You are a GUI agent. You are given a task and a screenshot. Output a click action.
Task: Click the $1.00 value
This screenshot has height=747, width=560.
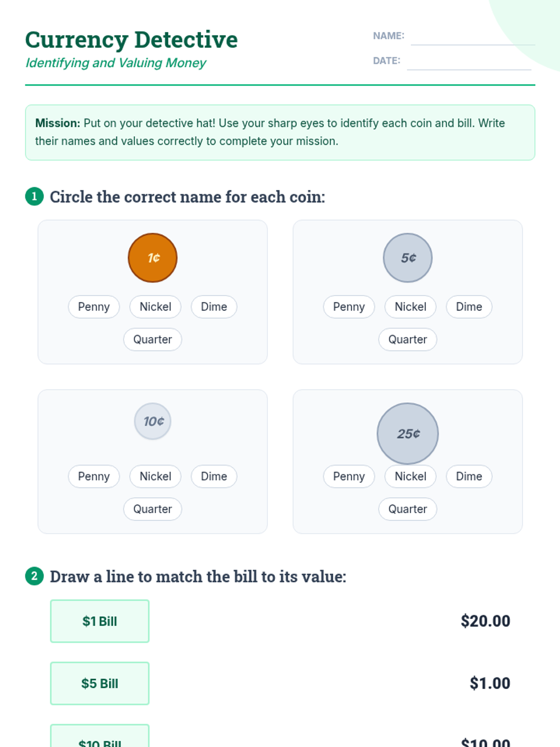click(x=490, y=683)
